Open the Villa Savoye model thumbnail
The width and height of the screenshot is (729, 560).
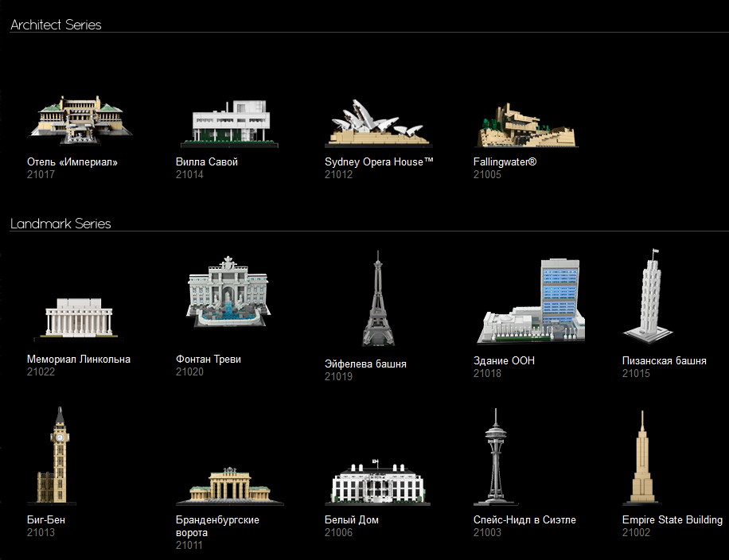(x=229, y=124)
